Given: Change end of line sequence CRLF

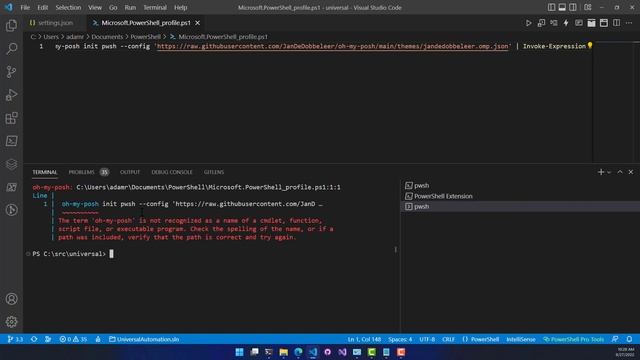Looking at the screenshot, I should coord(448,339).
